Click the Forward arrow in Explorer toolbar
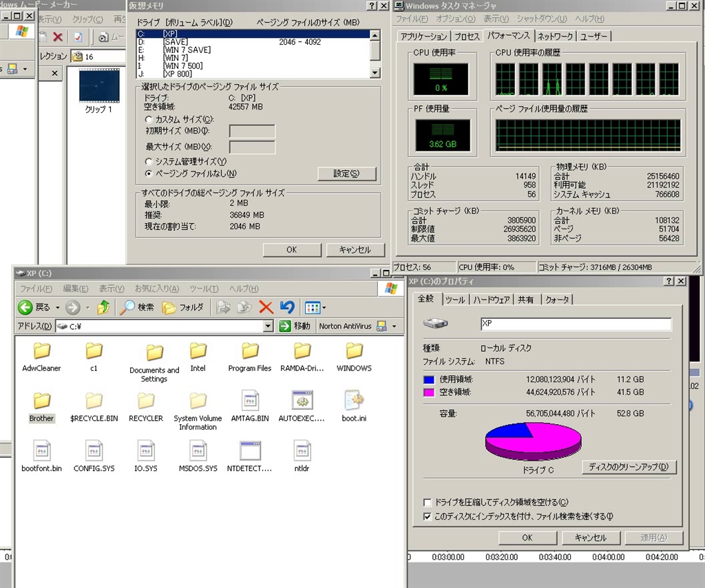The image size is (705, 588). [73, 308]
